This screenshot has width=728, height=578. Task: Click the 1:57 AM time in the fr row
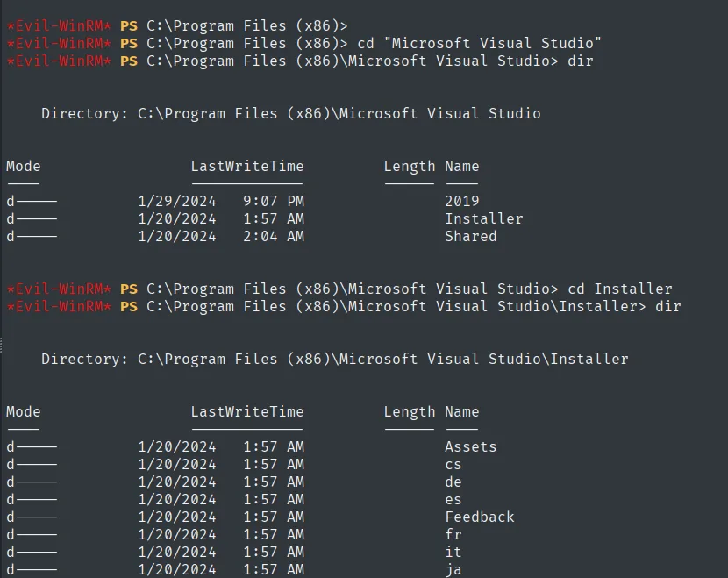[274, 534]
